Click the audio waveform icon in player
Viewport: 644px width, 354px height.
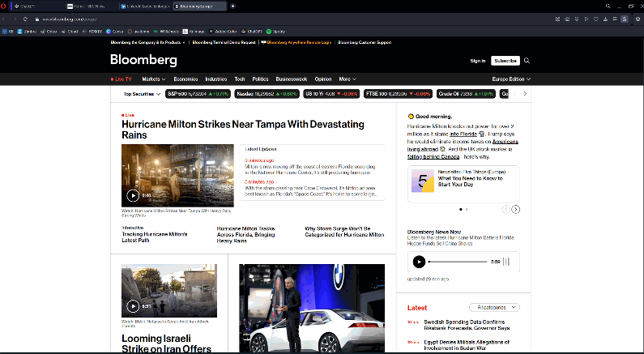coord(506,262)
